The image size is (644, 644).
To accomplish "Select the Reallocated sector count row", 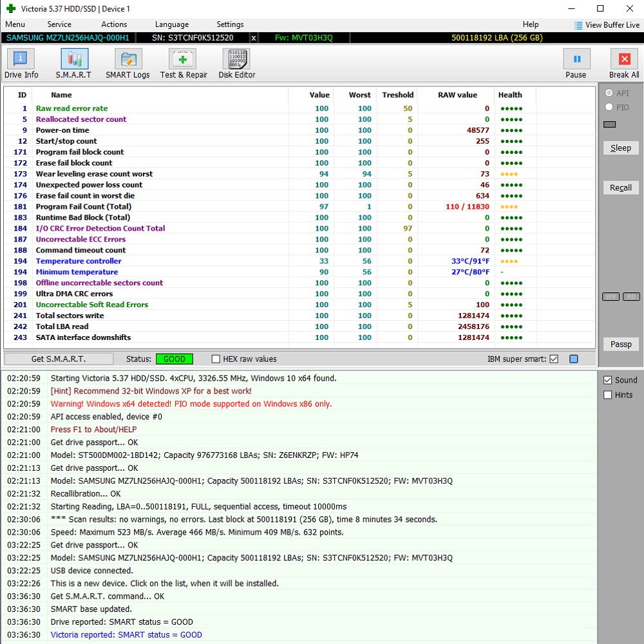I will tap(299, 120).
